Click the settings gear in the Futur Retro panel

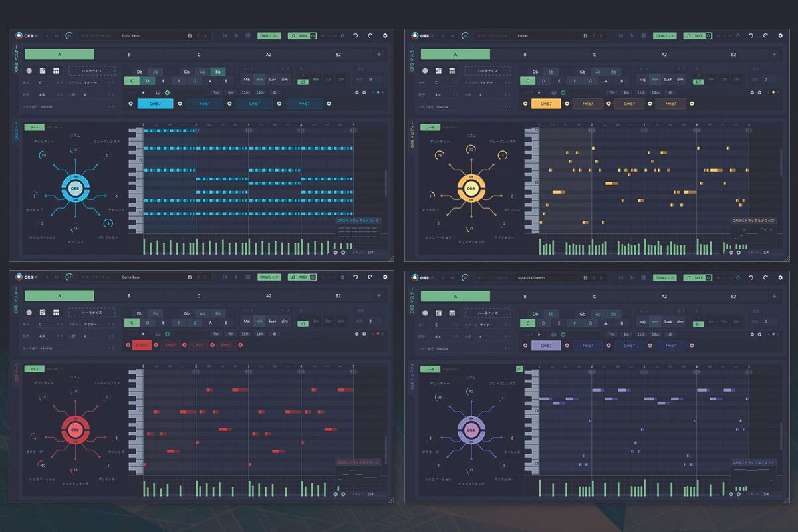[x=384, y=35]
